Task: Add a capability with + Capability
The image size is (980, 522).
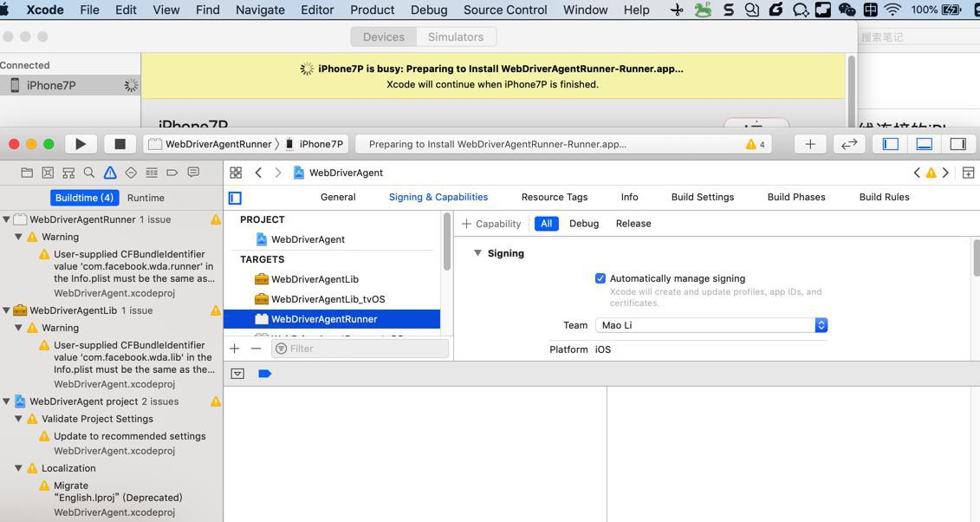Action: pyautogui.click(x=491, y=224)
